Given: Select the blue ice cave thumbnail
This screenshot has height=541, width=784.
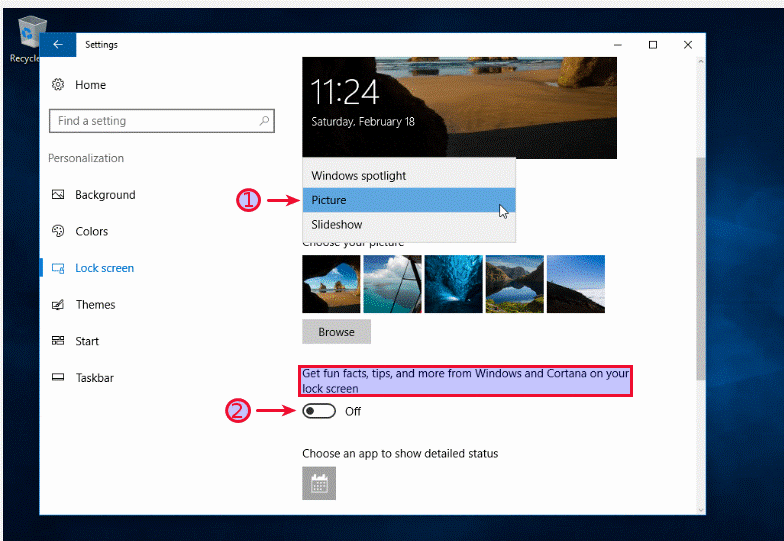Looking at the screenshot, I should 454,284.
